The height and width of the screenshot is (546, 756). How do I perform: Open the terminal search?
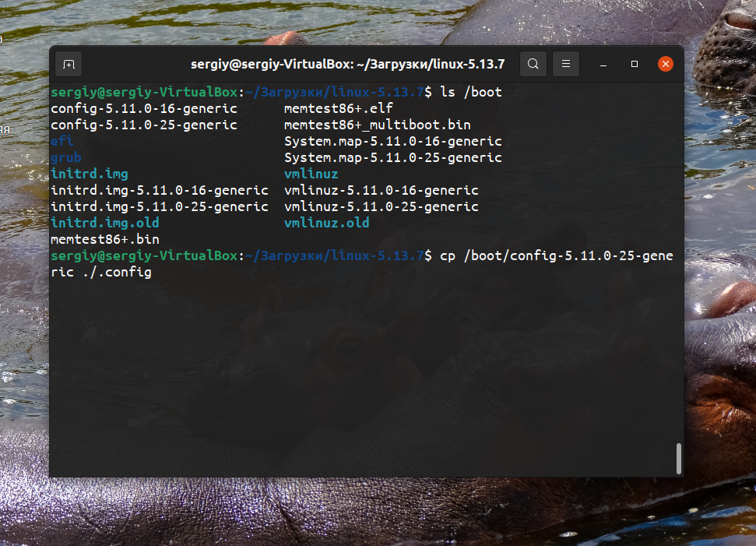533,64
